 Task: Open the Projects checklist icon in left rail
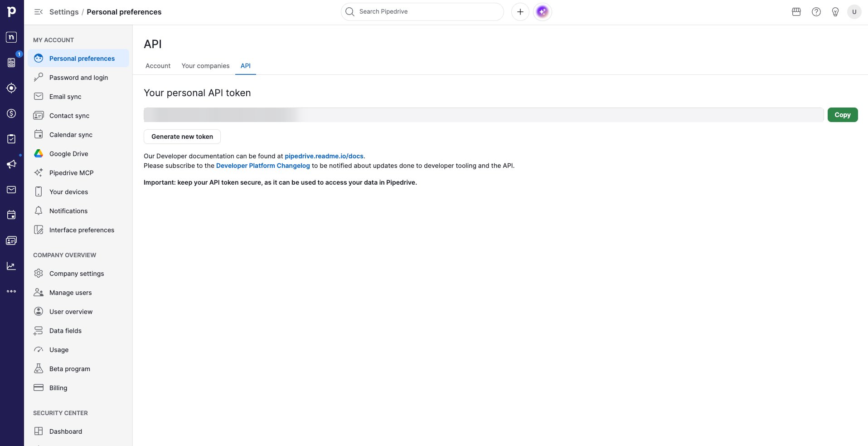pyautogui.click(x=12, y=139)
